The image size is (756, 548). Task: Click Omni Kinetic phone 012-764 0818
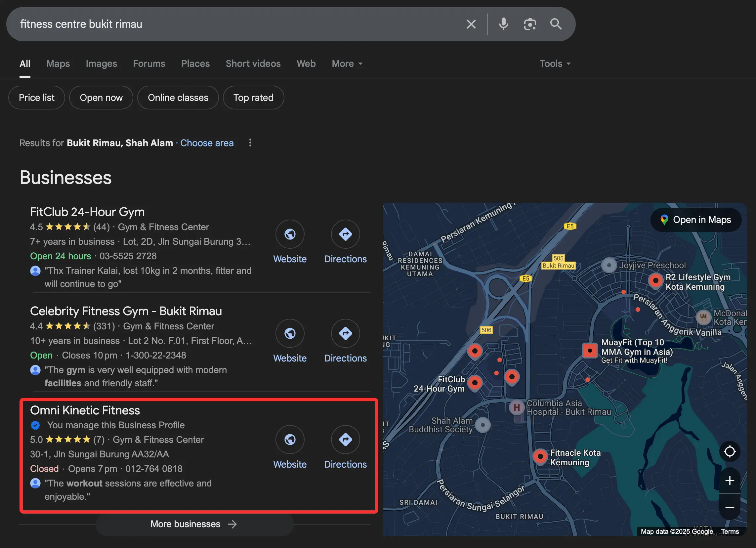[154, 469]
